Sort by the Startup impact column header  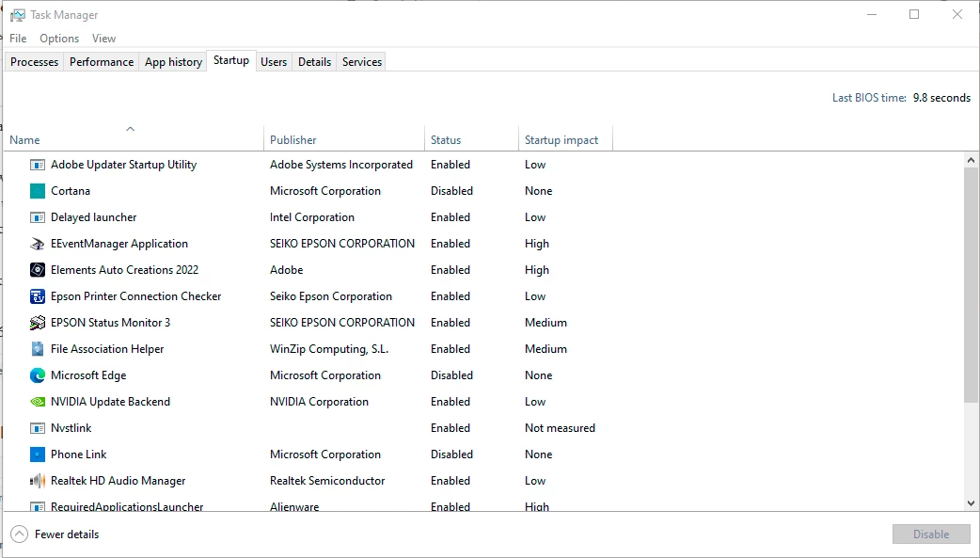565,139
